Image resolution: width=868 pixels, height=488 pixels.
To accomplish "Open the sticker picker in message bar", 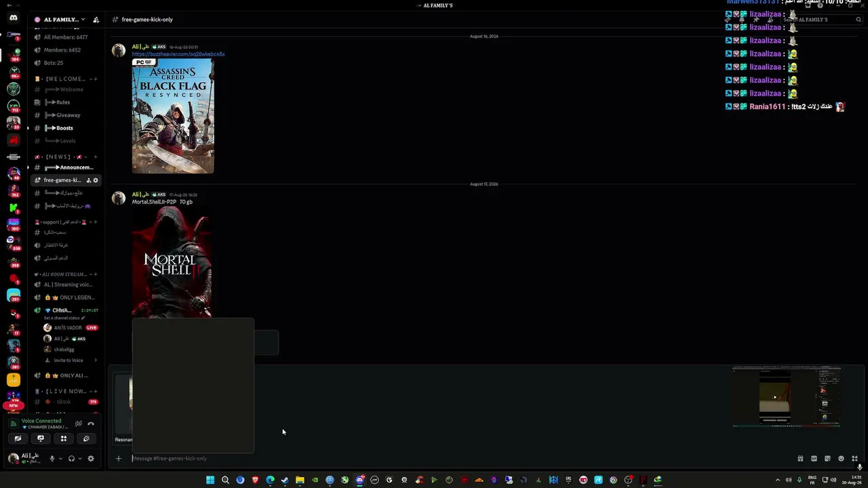I will (827, 459).
